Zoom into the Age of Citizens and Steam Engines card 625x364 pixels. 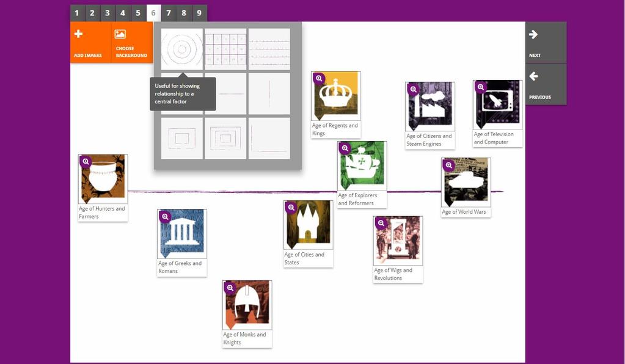click(x=414, y=89)
